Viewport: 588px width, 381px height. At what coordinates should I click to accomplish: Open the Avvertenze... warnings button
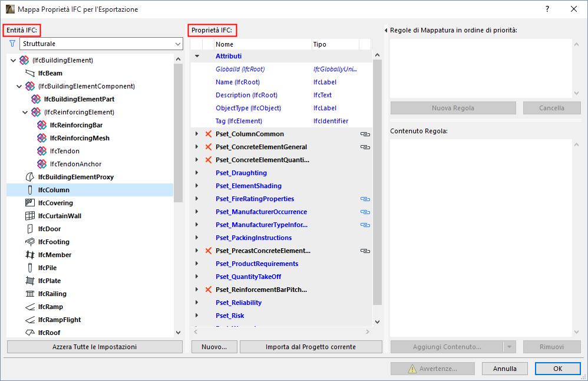tap(432, 369)
